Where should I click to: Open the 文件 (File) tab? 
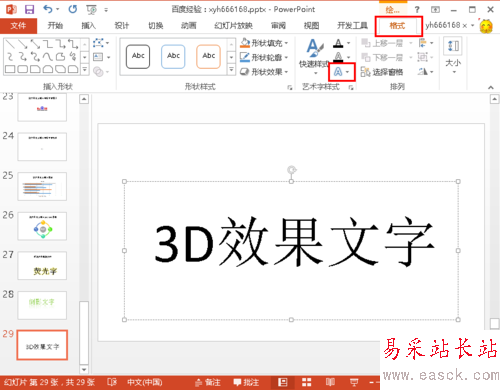[x=18, y=26]
